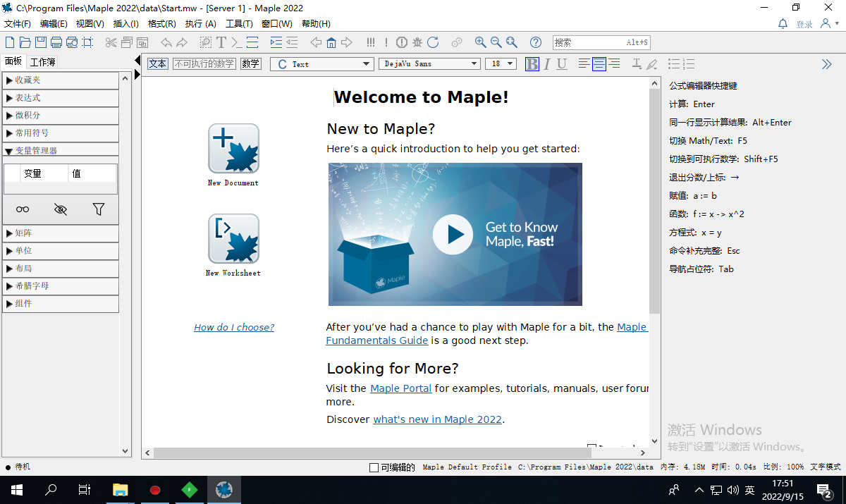
Task: Redo the last action
Action: point(182,42)
